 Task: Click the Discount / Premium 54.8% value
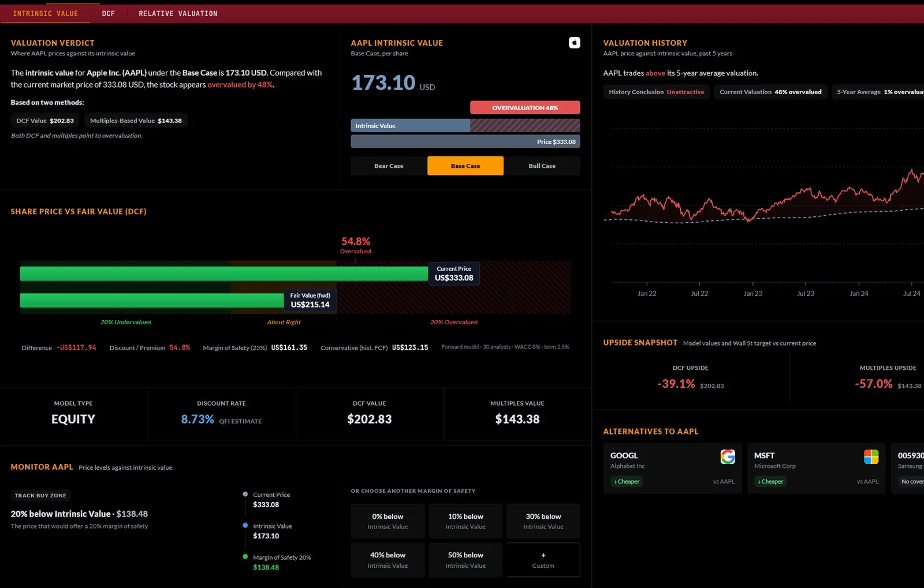(180, 347)
